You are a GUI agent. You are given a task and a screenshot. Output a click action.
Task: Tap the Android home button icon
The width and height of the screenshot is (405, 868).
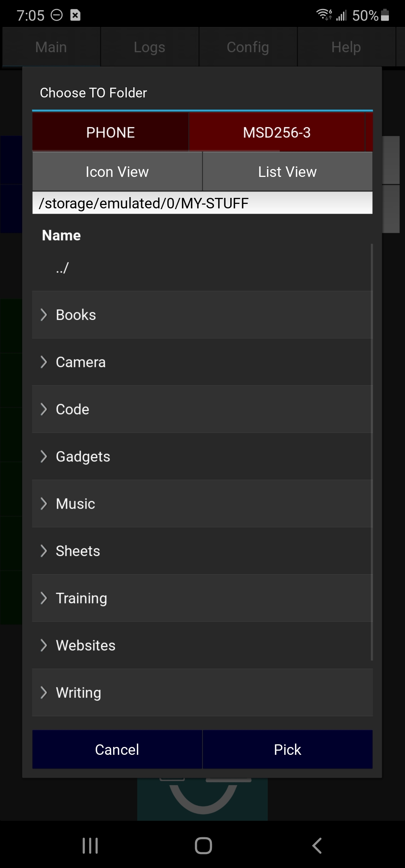point(203,846)
